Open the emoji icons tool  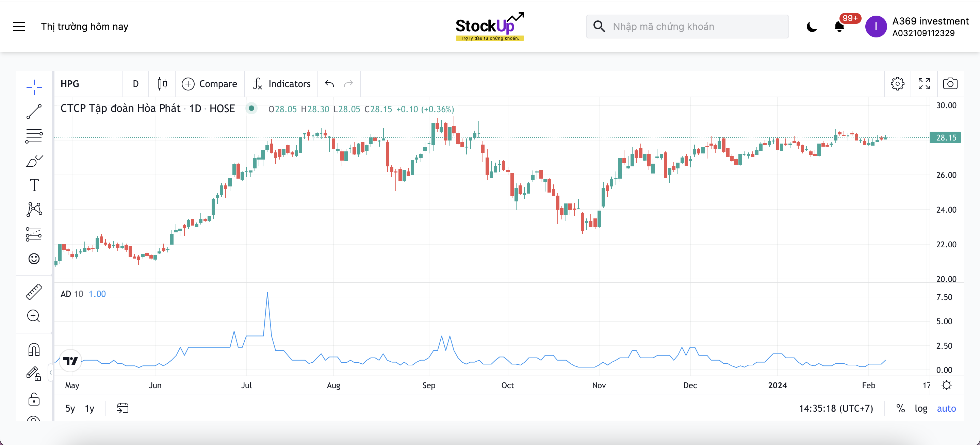click(34, 259)
